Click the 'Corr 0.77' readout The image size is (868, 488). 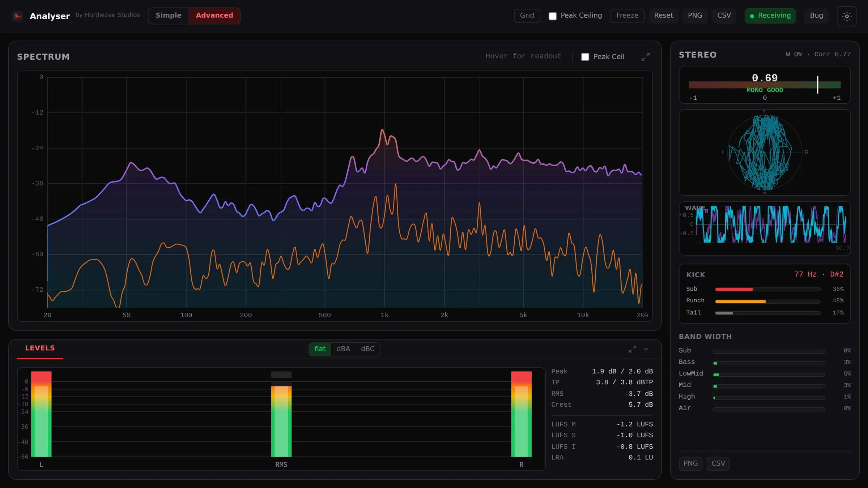833,54
